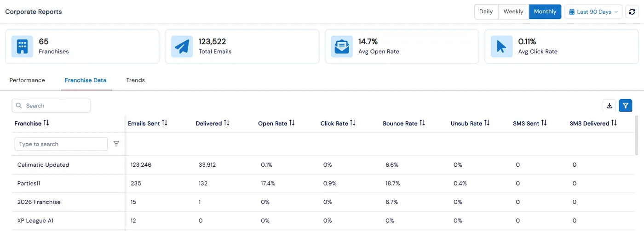Sort by Franchise column arrows
644x231 pixels.
(46, 123)
